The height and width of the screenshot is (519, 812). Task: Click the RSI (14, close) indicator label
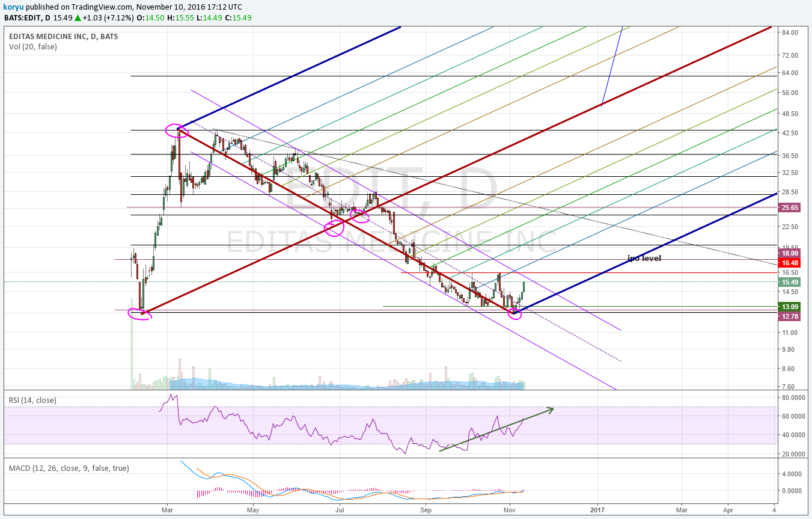(x=32, y=400)
